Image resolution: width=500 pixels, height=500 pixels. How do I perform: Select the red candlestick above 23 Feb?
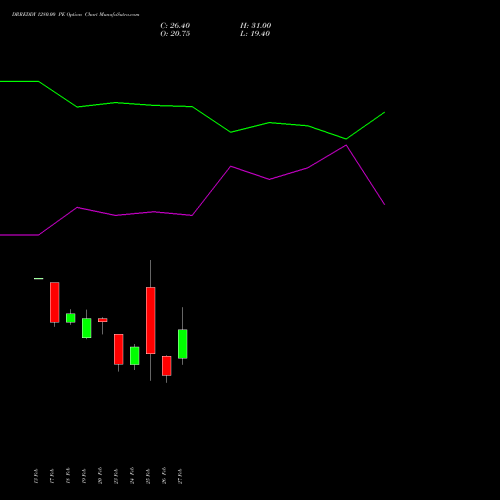point(119,349)
